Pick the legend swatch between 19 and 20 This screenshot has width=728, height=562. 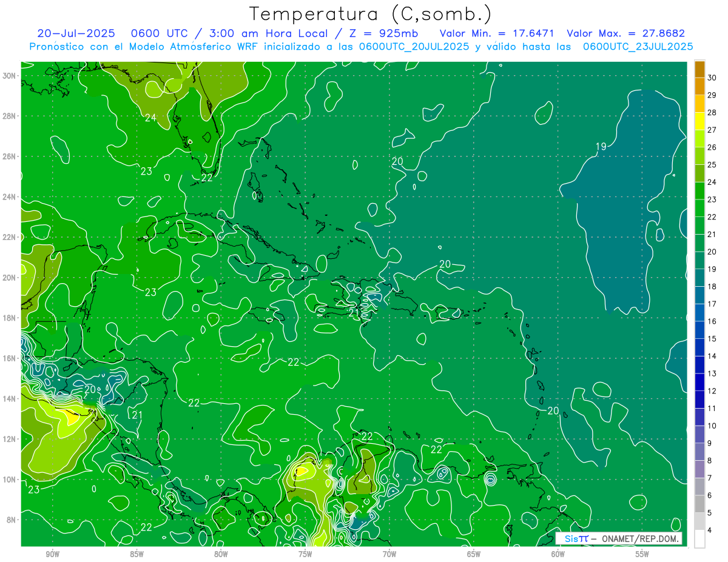coord(699,261)
